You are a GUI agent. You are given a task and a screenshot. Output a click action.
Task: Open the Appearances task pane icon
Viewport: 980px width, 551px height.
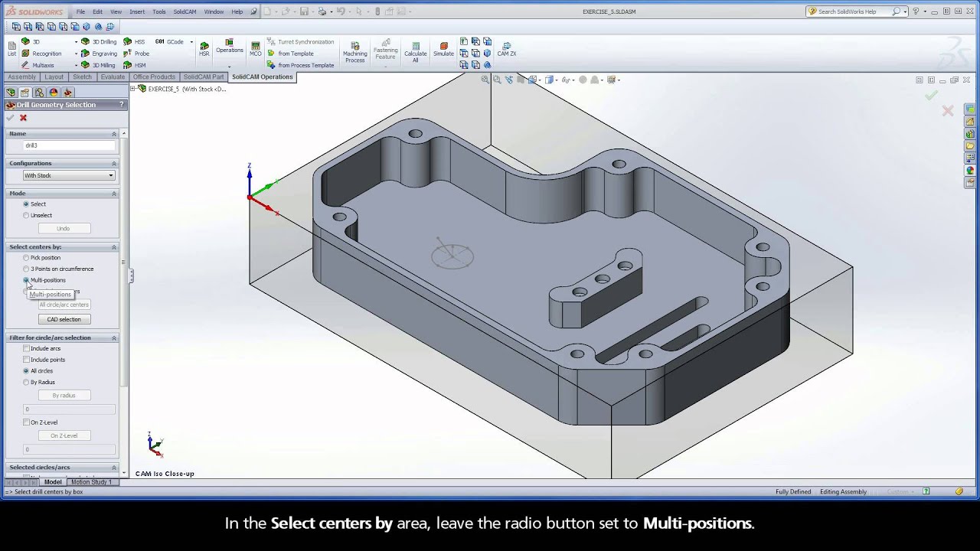pyautogui.click(x=970, y=171)
